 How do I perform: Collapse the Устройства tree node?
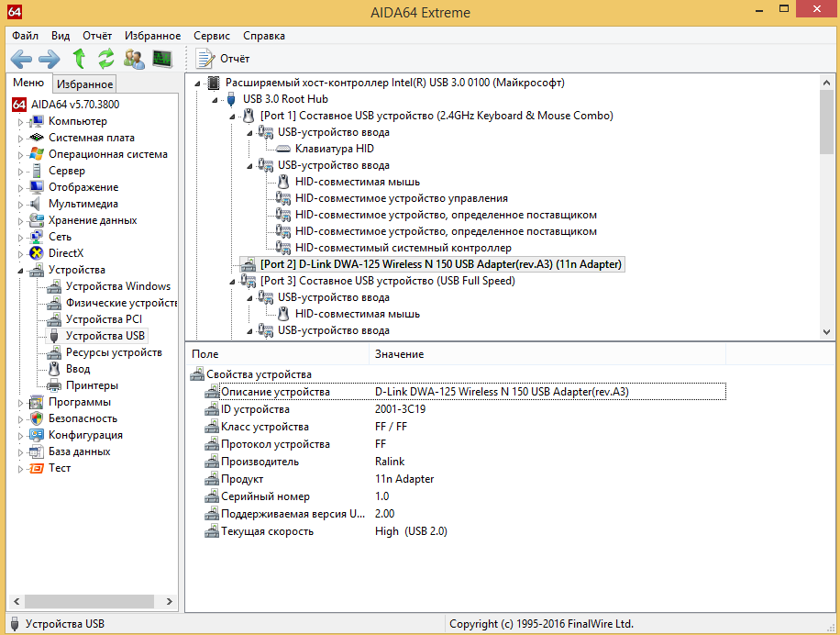coord(20,271)
